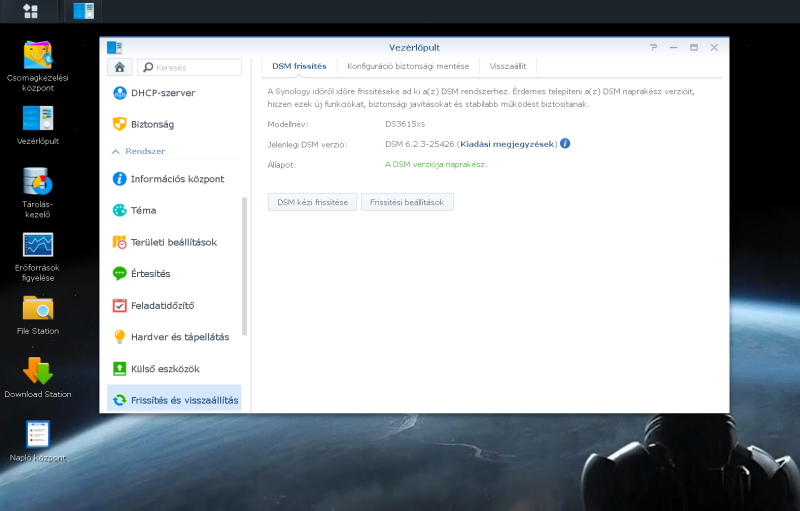
Task: Select the DHCP-szerver label in sidebar
Action: tap(163, 93)
